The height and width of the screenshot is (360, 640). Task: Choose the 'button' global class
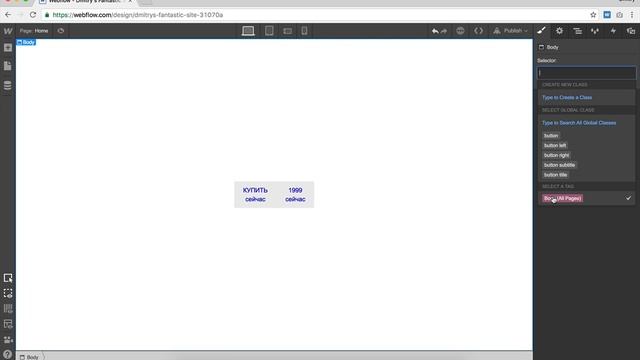click(551, 136)
